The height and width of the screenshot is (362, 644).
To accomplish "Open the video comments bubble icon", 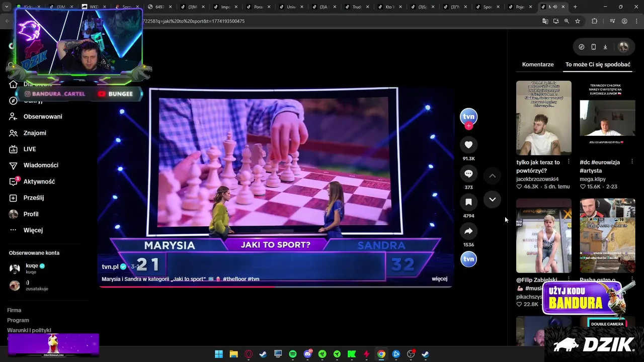I will pos(468,173).
